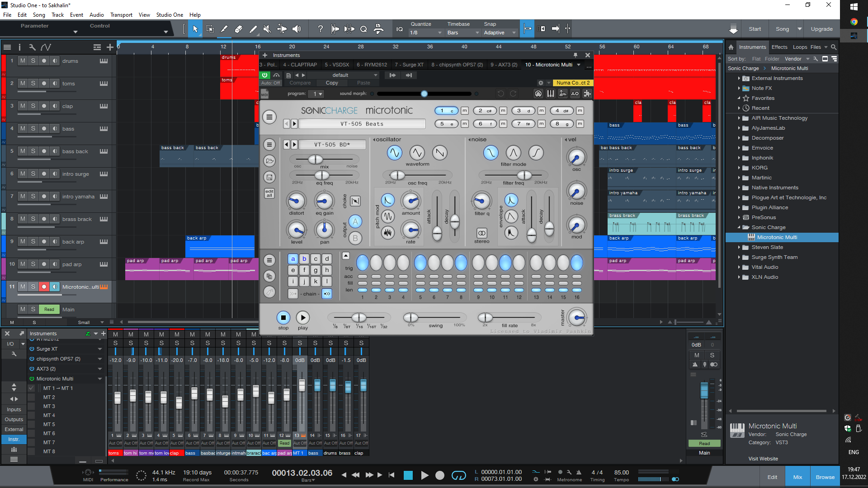
Task: Click the Visit Website link
Action: tap(763, 459)
